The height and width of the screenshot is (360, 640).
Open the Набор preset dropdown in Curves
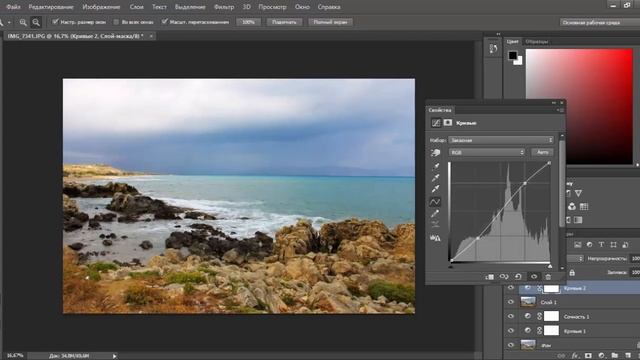click(501, 140)
